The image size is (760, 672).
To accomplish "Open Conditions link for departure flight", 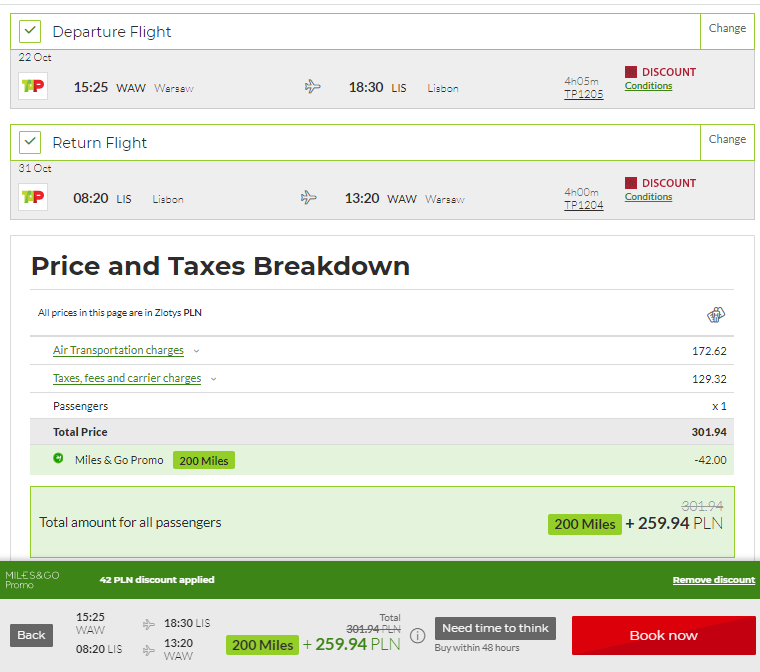I will [648, 86].
